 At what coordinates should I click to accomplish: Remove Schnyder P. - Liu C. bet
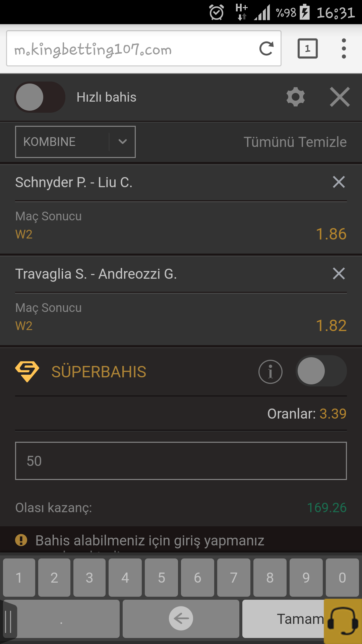coord(339,182)
